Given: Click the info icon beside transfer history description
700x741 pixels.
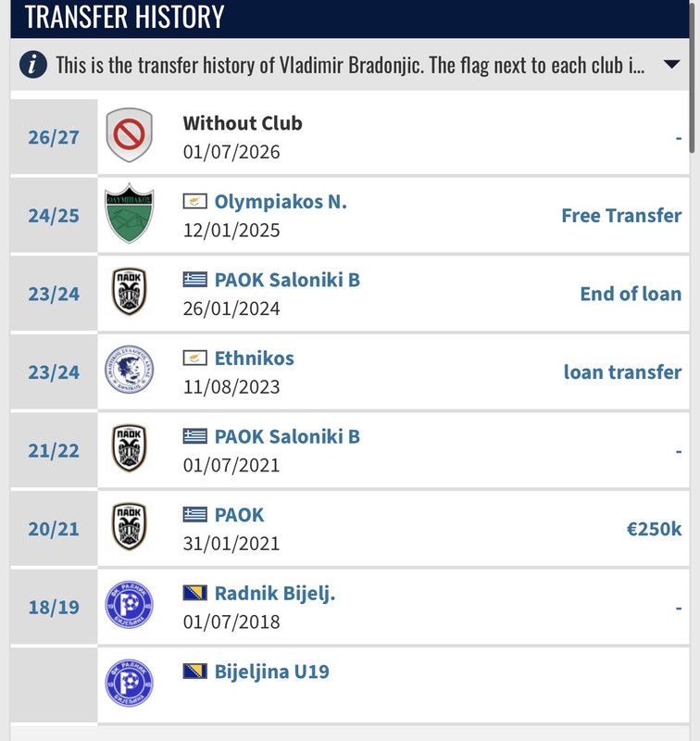Looking at the screenshot, I should click(33, 64).
